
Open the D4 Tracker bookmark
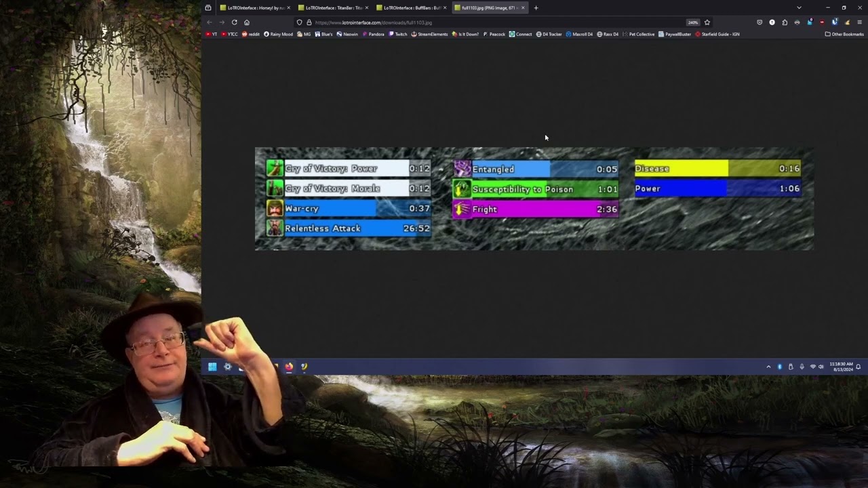(x=549, y=34)
